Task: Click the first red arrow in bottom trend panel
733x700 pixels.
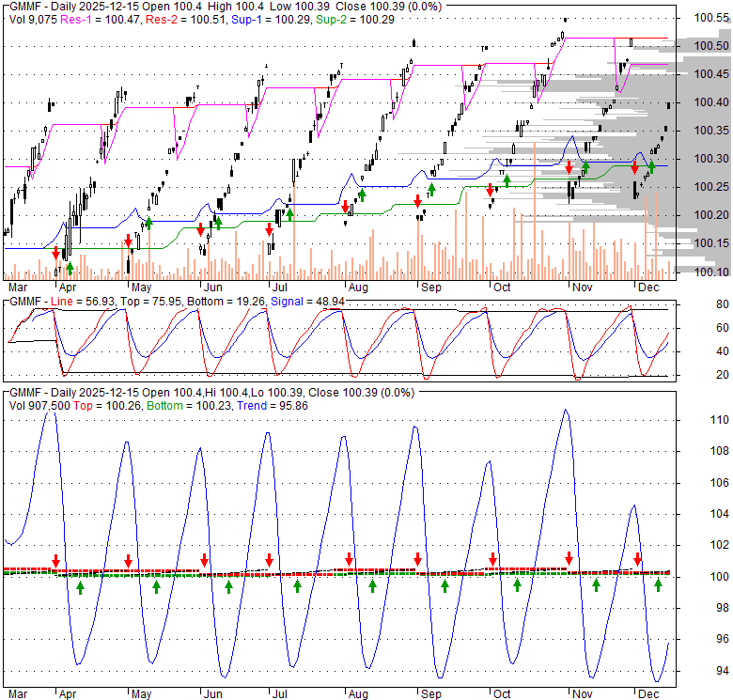Action: pyautogui.click(x=55, y=561)
